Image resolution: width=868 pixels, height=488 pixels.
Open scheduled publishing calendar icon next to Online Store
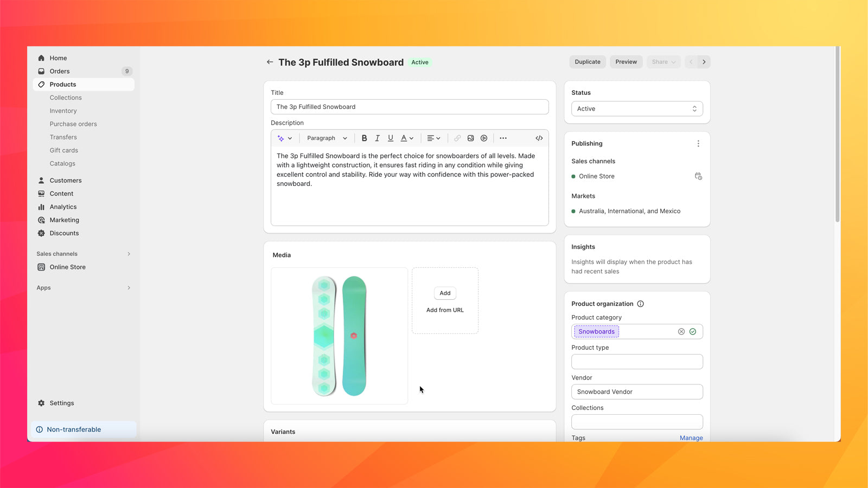698,176
